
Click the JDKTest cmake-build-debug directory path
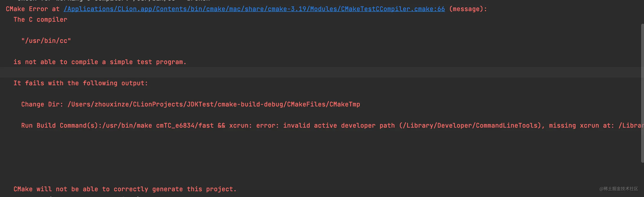pyautogui.click(x=214, y=104)
